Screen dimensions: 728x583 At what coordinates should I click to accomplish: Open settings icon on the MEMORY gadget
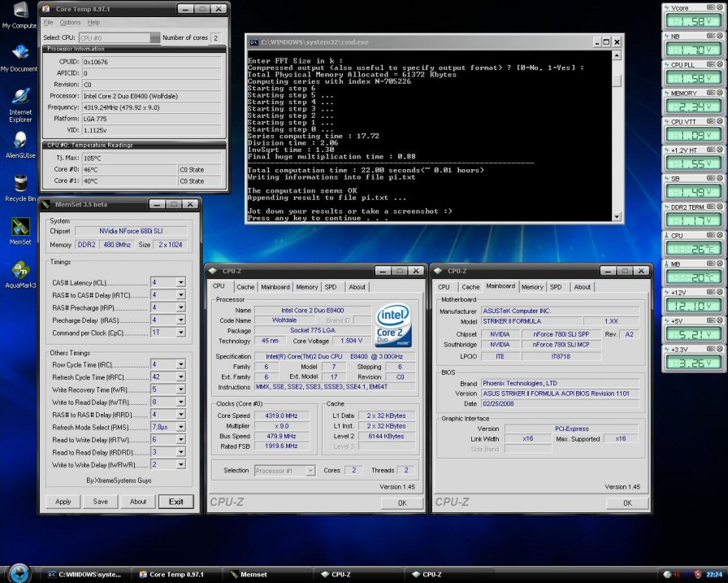pos(710,93)
